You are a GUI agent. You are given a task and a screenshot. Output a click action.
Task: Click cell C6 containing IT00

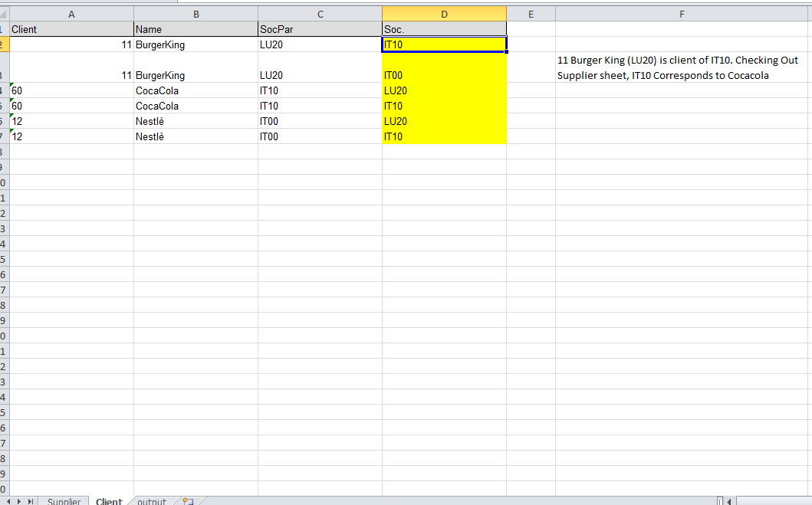[320, 121]
